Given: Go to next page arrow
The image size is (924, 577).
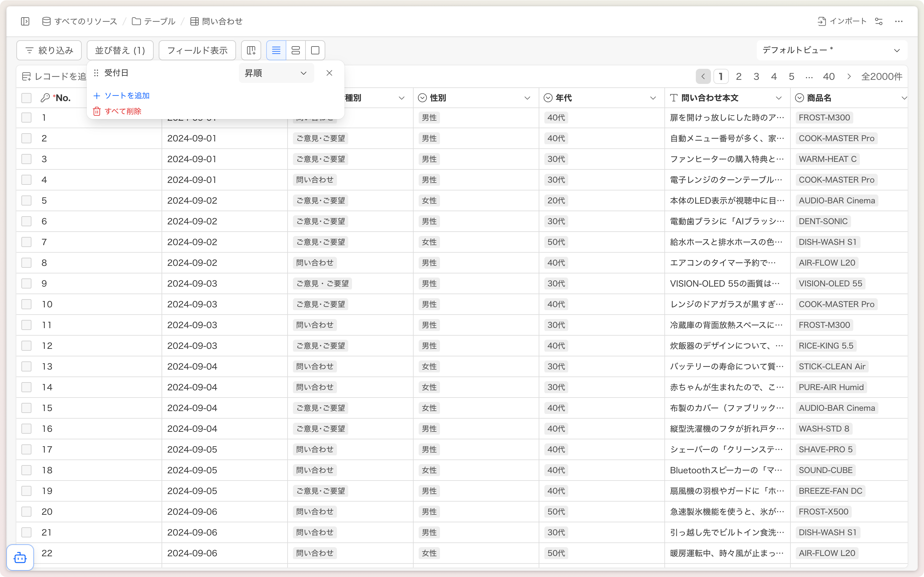Looking at the screenshot, I should click(849, 77).
